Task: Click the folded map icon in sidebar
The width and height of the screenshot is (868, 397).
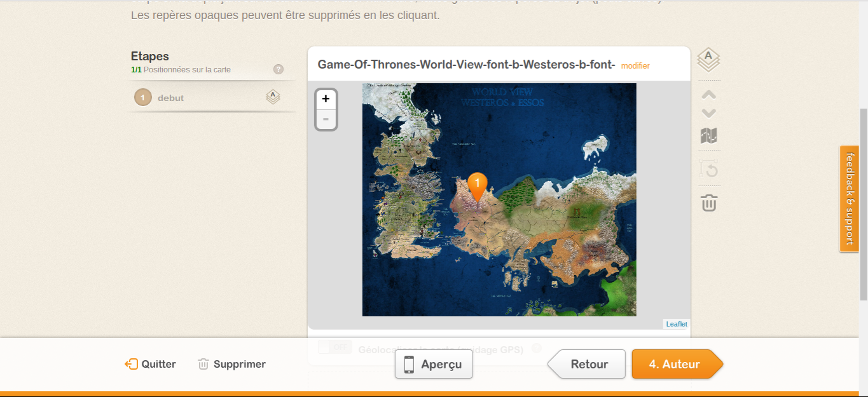Action: pyautogui.click(x=709, y=135)
